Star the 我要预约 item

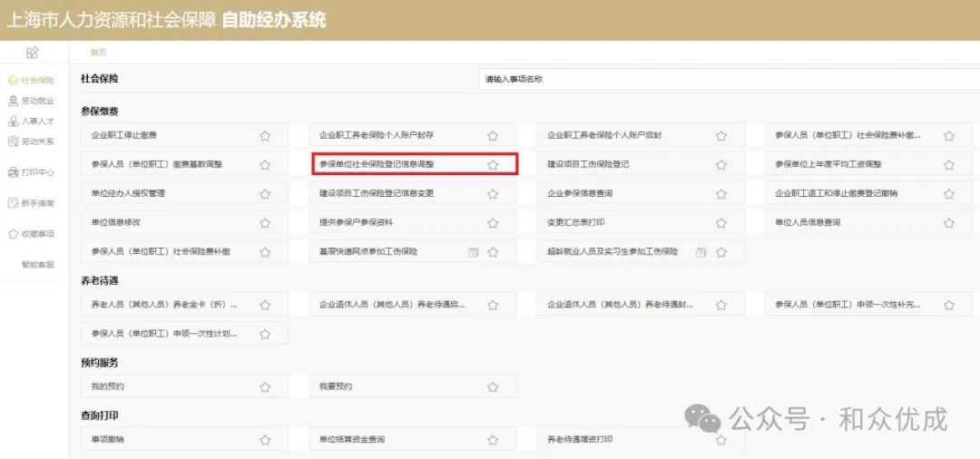coord(493,387)
